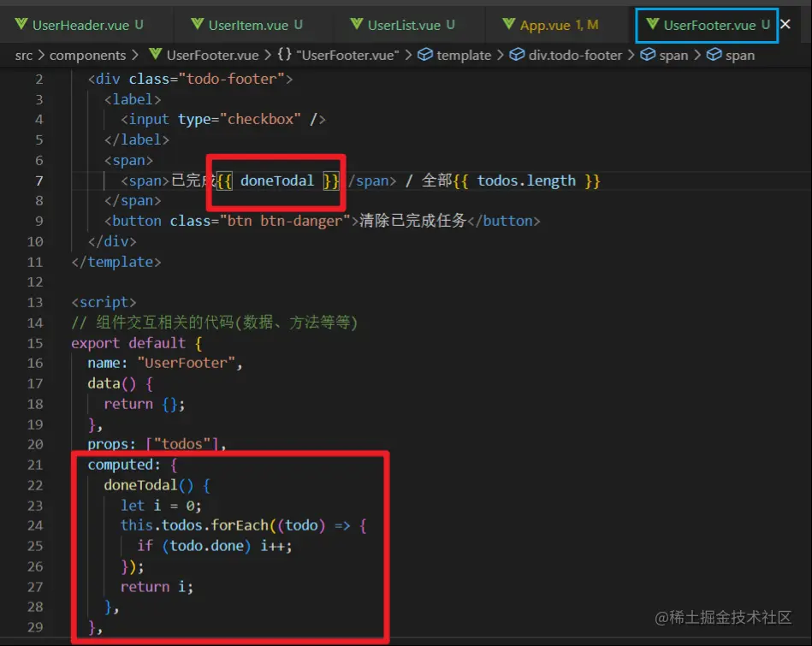Screen dimensions: 812x646
Task: Open the UserList.vue tab
Action: (402, 25)
